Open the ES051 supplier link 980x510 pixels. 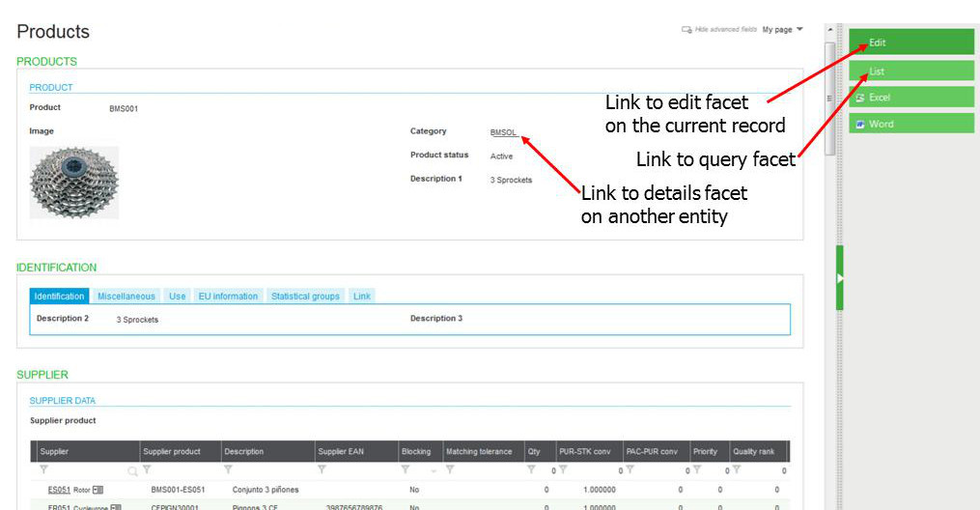point(59,490)
